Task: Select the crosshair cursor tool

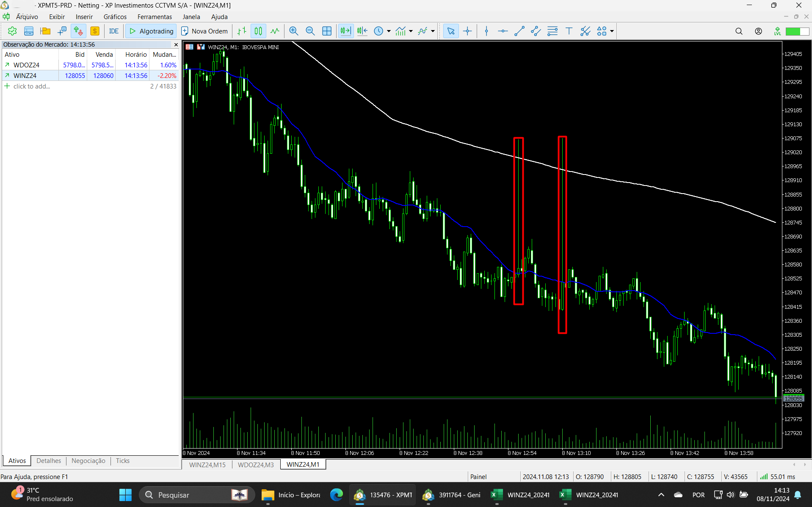Action: tap(467, 31)
